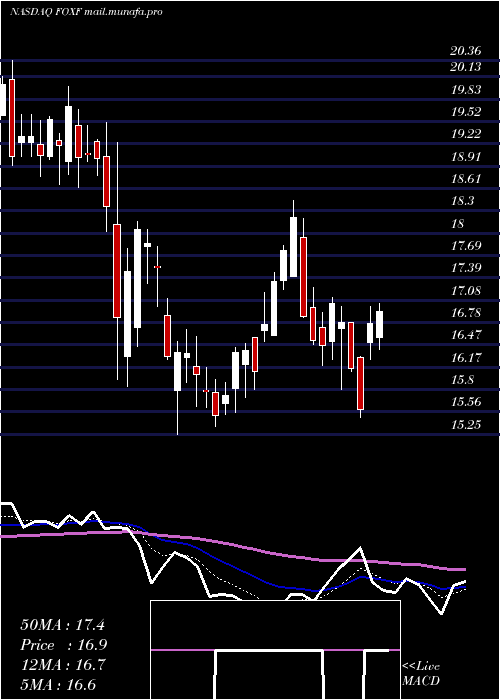The width and height of the screenshot is (500, 700).
Task: Click the 18 price axis label
Action: coord(458,224)
